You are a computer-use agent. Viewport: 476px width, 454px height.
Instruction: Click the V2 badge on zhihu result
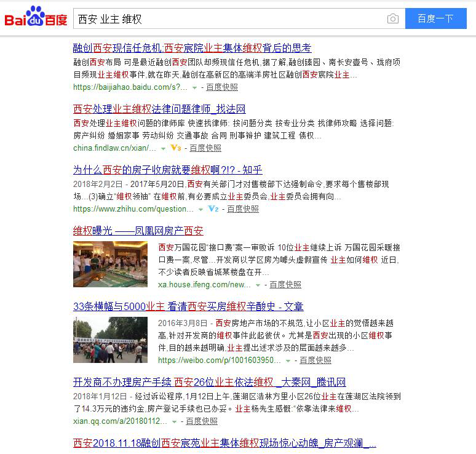click(x=213, y=209)
